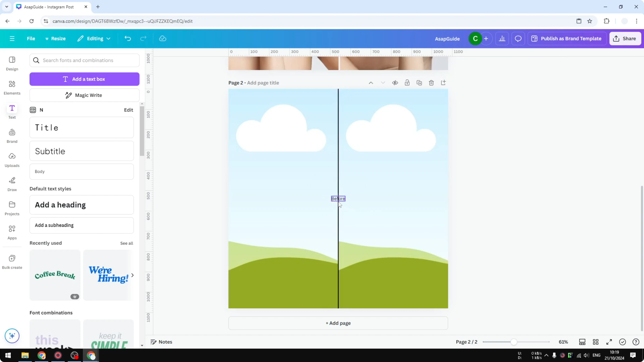The width and height of the screenshot is (644, 362).
Task: Move Page 2 down with the chevron
Action: (x=383, y=82)
